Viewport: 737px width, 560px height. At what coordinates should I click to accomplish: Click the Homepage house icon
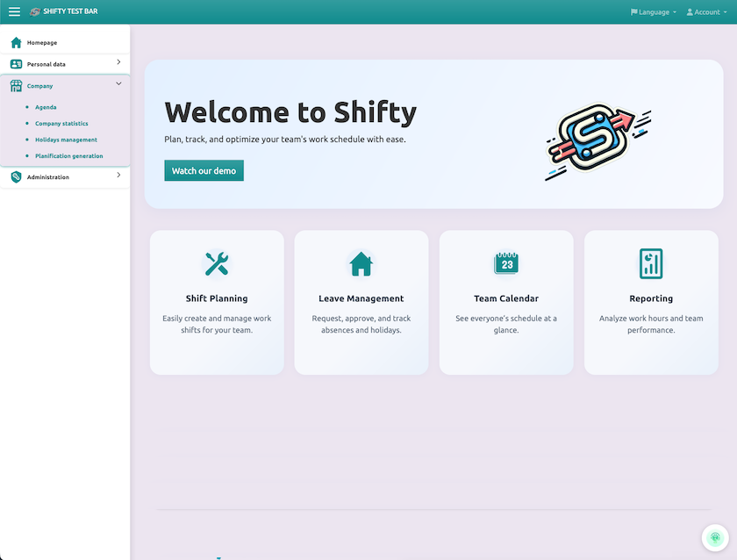tap(16, 42)
